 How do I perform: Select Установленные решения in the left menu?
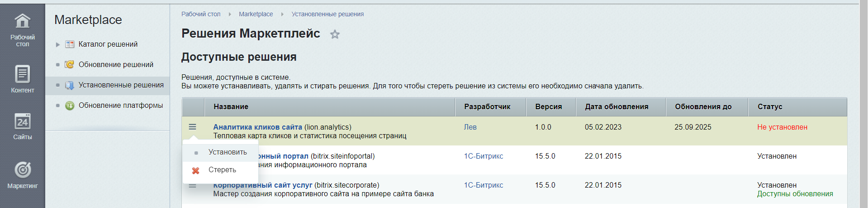[121, 85]
